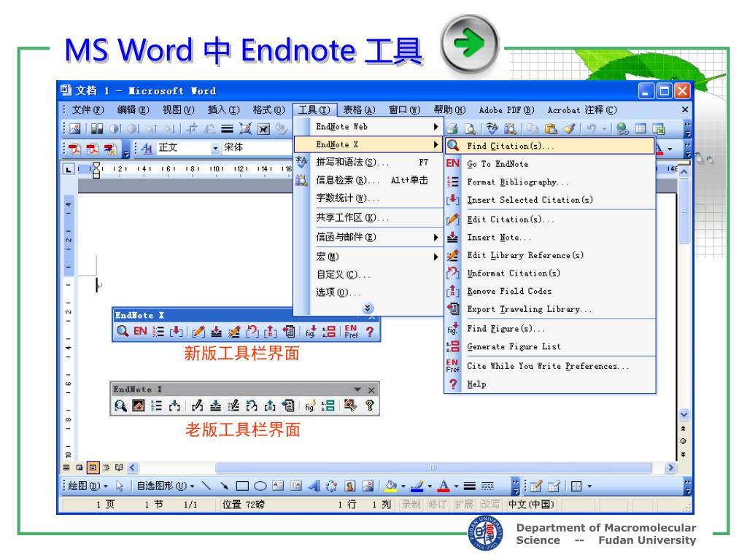
Task: Select the oval shape tool
Action: pyautogui.click(x=260, y=486)
